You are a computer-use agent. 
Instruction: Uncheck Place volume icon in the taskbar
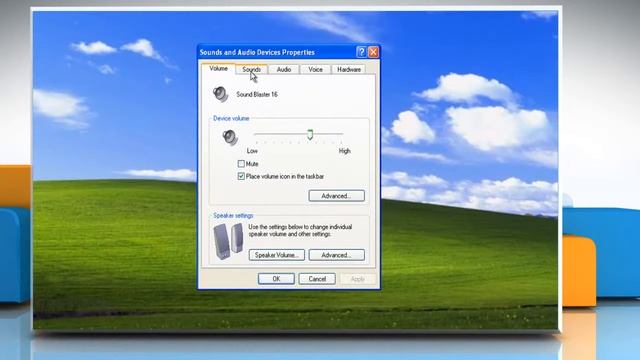241,176
